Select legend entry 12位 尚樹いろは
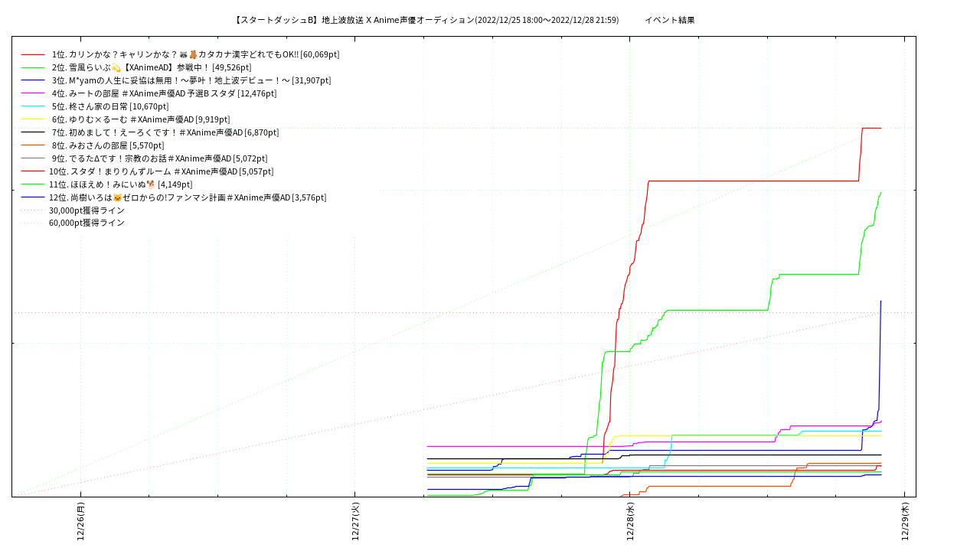This screenshot has width=980, height=551. 188,197
